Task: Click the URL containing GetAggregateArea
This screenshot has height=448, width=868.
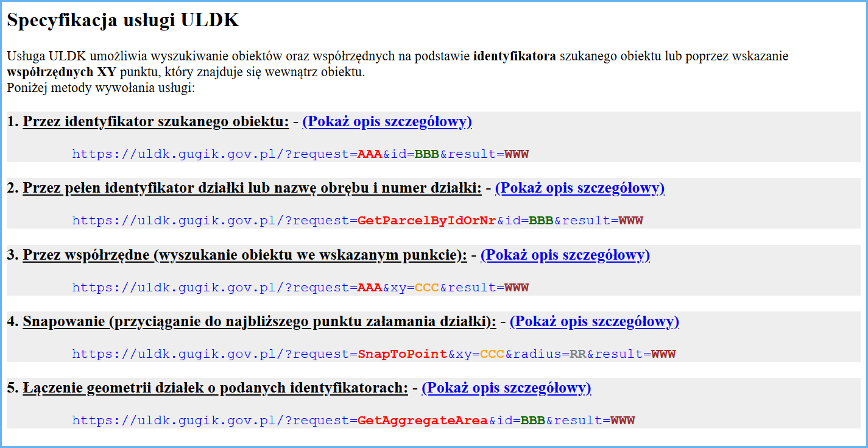Action: coord(353,421)
